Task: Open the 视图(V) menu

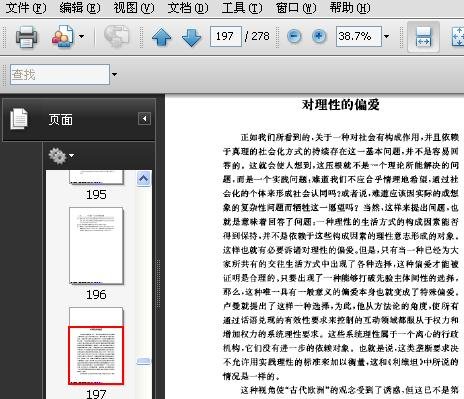Action: click(134, 8)
